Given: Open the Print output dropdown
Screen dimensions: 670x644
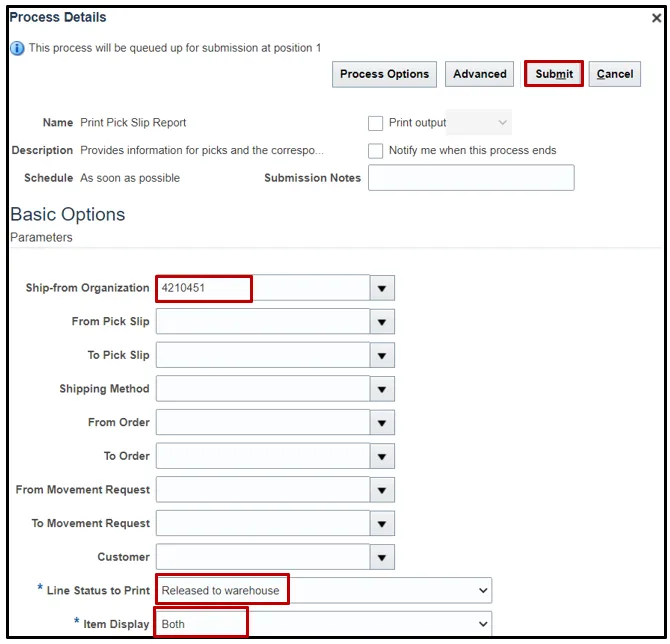Looking at the screenshot, I should click(x=479, y=123).
